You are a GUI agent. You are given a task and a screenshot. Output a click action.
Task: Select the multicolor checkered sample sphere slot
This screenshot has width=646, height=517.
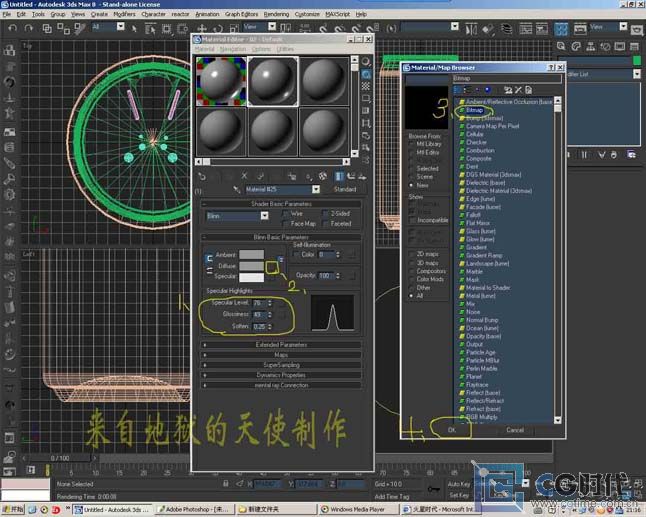[221, 82]
